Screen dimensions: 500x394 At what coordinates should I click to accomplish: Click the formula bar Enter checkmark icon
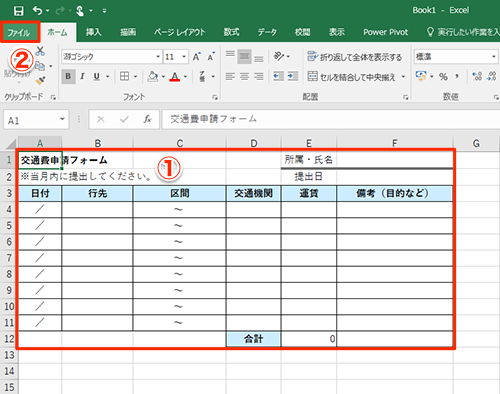click(x=124, y=119)
